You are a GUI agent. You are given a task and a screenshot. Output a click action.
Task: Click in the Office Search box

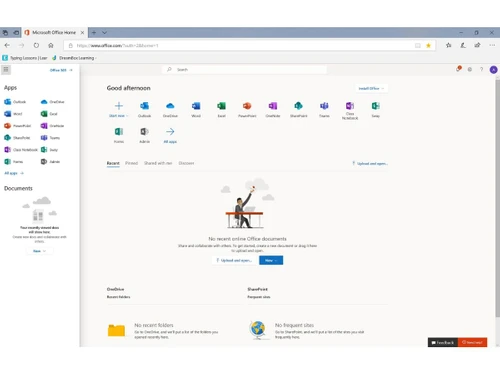[245, 70]
